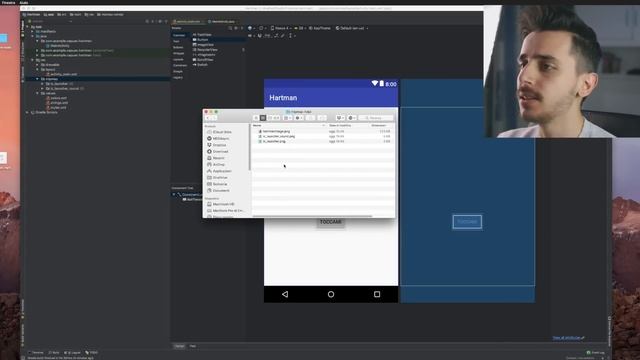
Task: Expand the manifests folder in project tree
Action: 33,31
